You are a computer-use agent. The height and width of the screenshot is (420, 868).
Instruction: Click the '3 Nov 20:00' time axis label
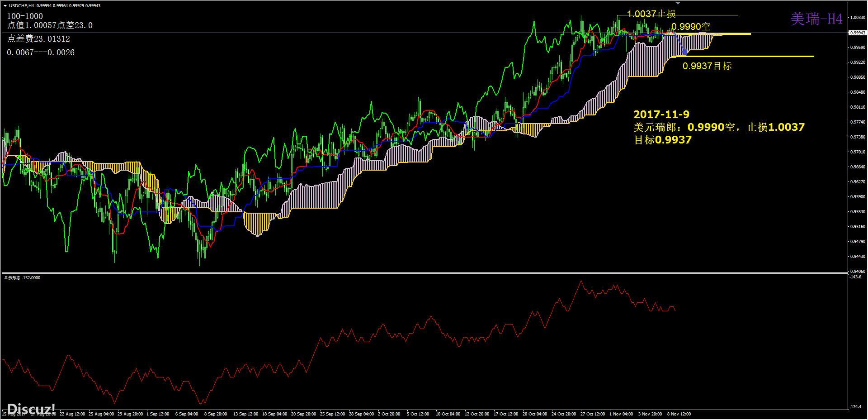(650, 414)
